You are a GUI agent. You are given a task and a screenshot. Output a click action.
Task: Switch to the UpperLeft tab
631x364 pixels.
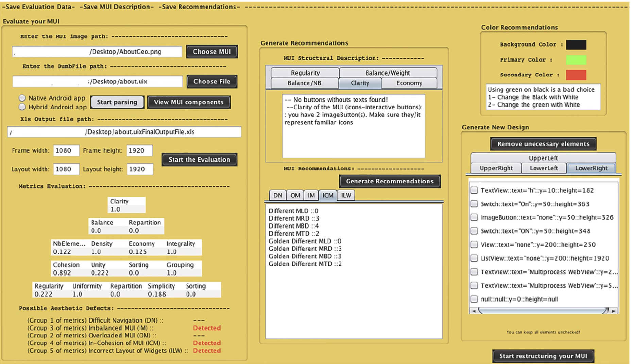pyautogui.click(x=543, y=158)
